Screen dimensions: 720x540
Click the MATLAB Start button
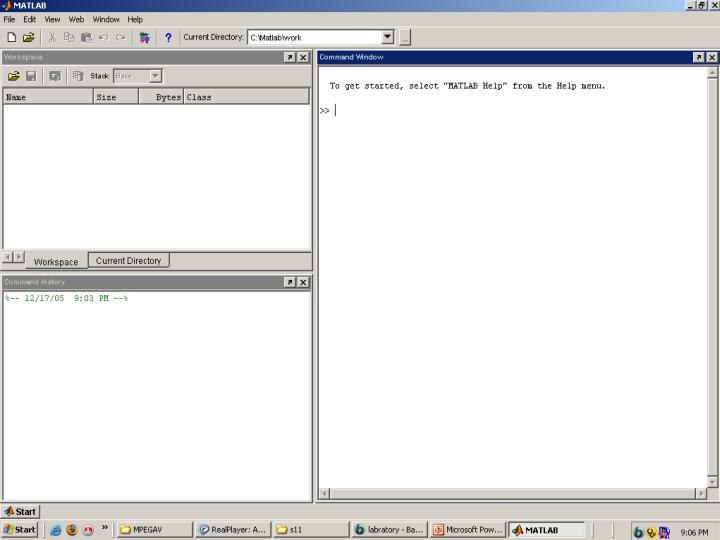[20, 511]
